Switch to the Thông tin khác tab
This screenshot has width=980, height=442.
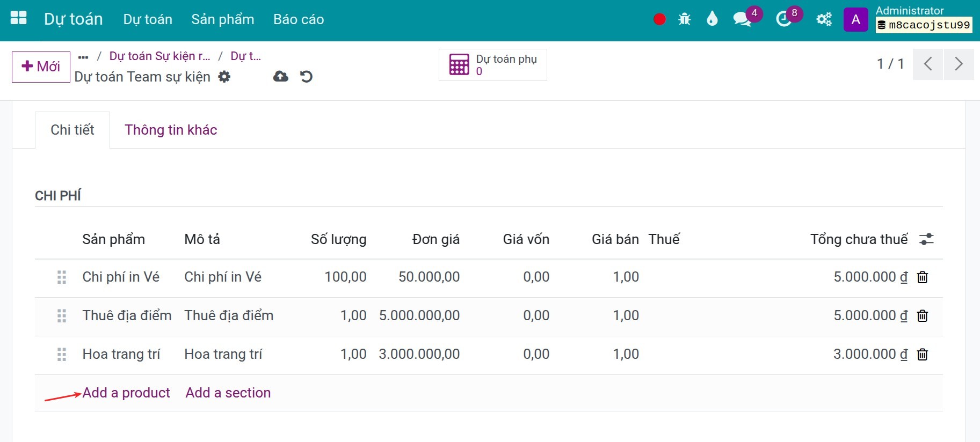(171, 130)
